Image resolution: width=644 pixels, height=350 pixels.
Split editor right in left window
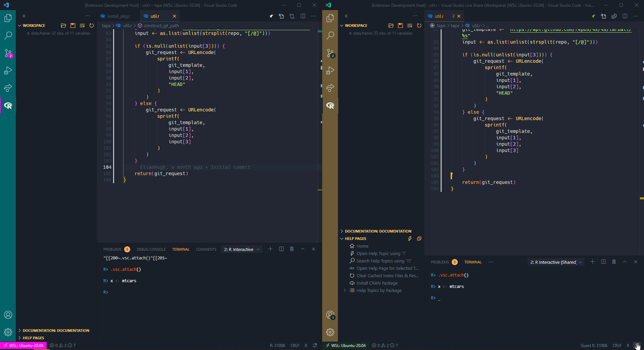pyautogui.click(x=303, y=16)
